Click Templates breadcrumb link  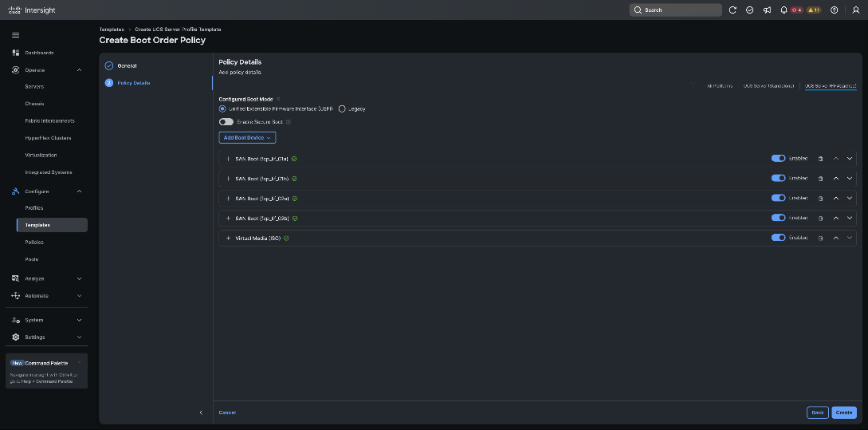click(x=112, y=29)
